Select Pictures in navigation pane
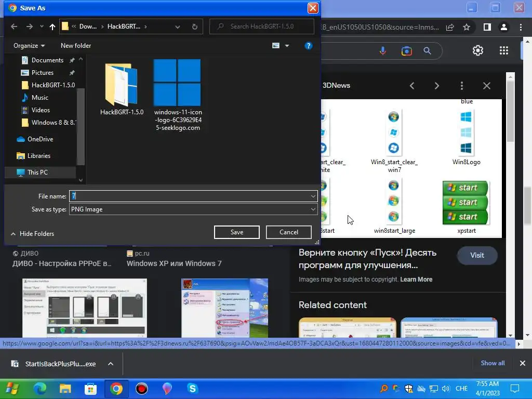 43,73
